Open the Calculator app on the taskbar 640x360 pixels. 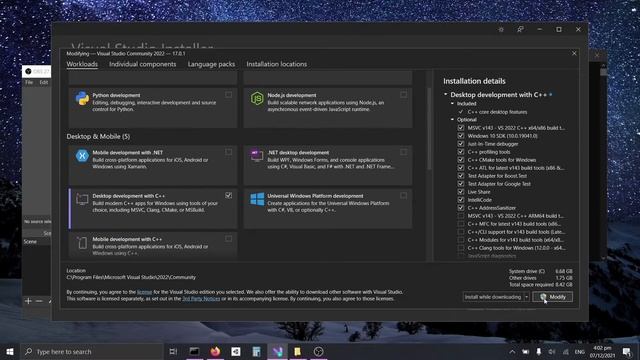tap(256, 351)
